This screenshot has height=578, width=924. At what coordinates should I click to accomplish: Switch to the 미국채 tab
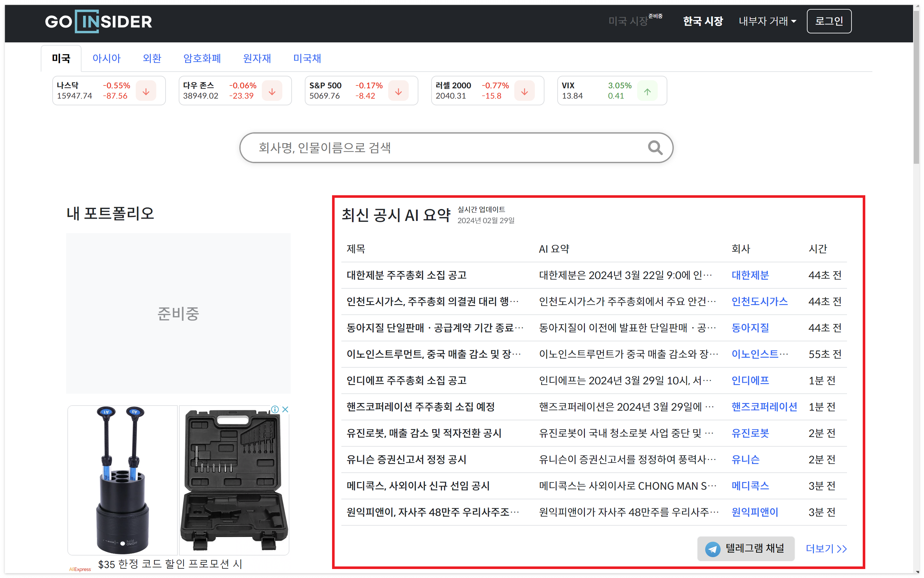coord(307,58)
